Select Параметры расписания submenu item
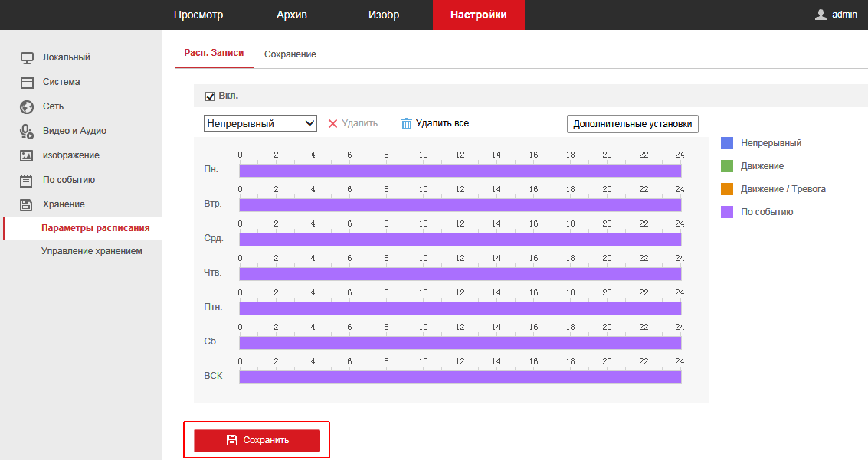The width and height of the screenshot is (868, 460). (95, 228)
